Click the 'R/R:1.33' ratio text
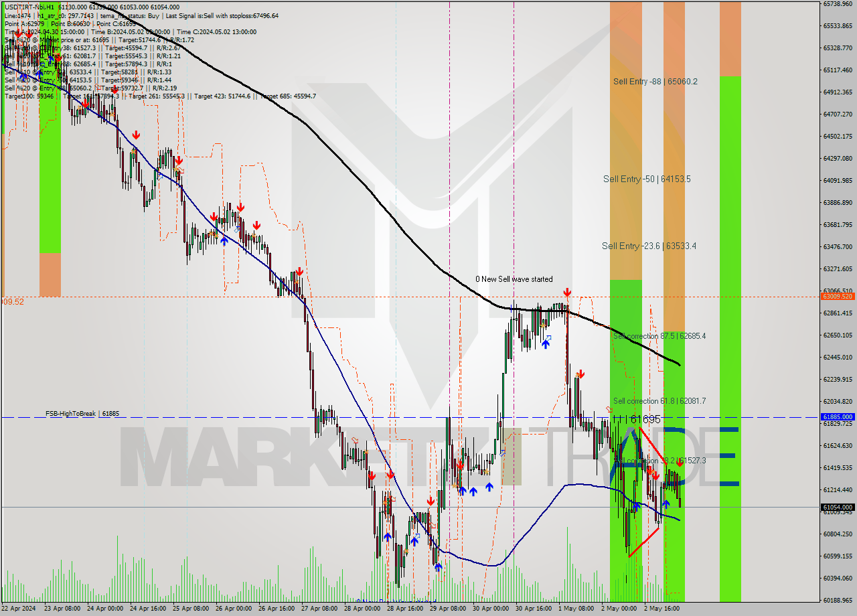 [x=159, y=72]
